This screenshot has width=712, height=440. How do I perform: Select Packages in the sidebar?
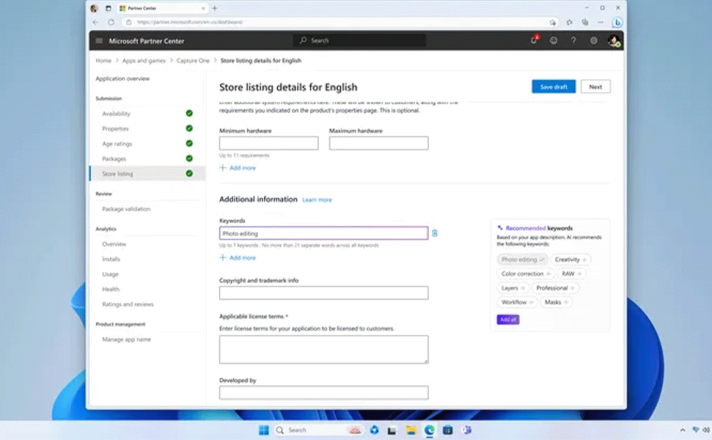(x=114, y=158)
